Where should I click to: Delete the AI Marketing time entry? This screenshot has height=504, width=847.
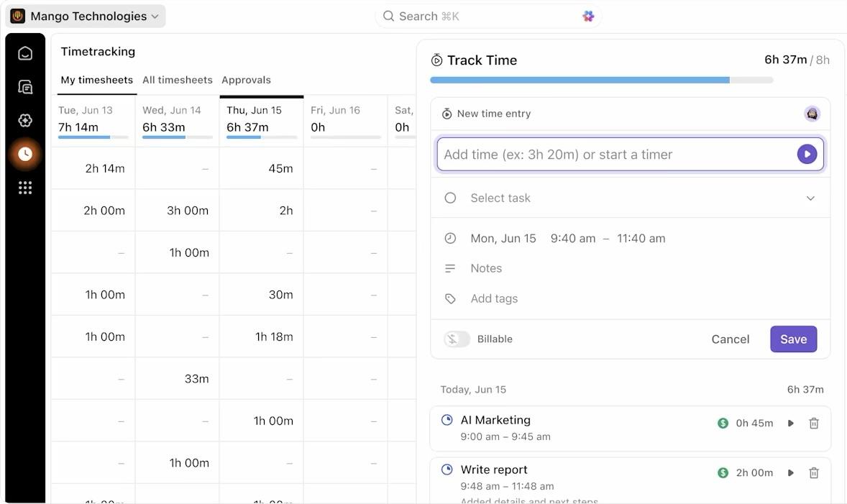[x=814, y=423]
